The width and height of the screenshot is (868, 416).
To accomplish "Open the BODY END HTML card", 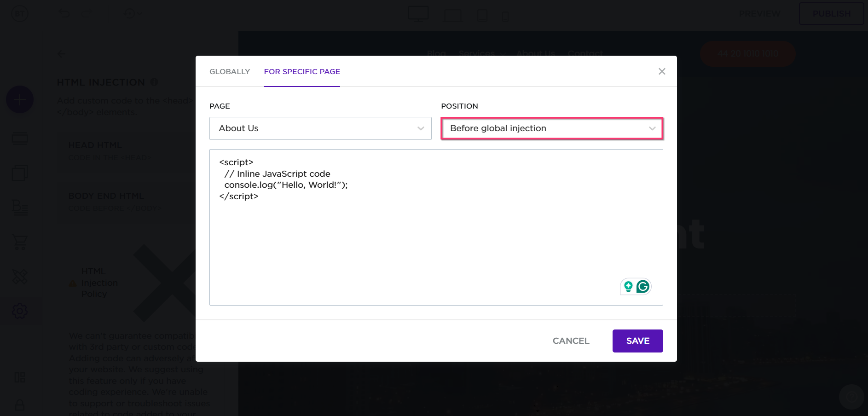I will tap(127, 202).
